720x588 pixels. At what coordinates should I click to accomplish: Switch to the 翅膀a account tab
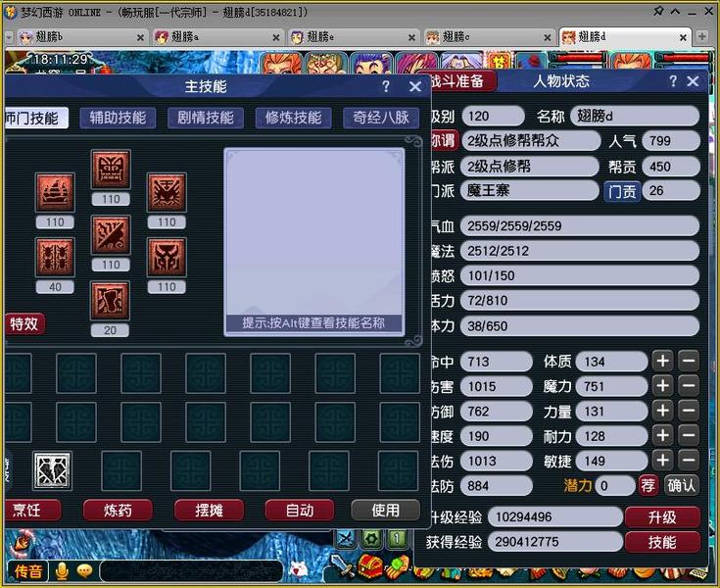(217, 37)
